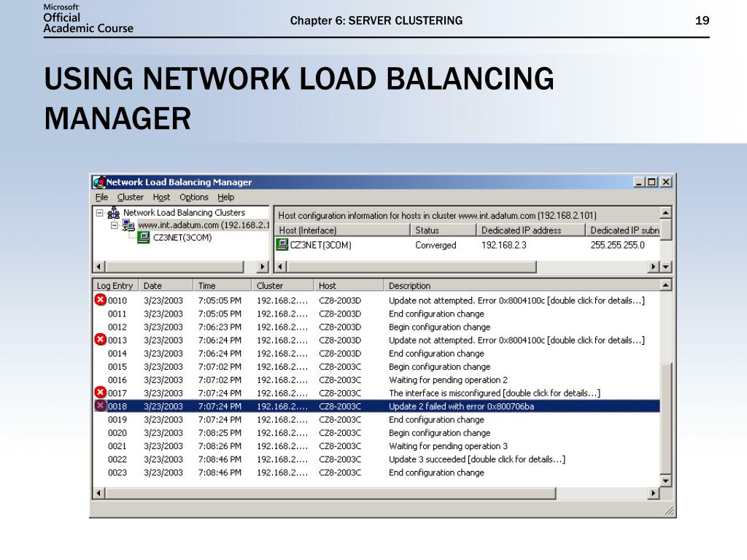Click tree pane left scroll arrow
Screen dimensions: 747x560
coord(98,267)
